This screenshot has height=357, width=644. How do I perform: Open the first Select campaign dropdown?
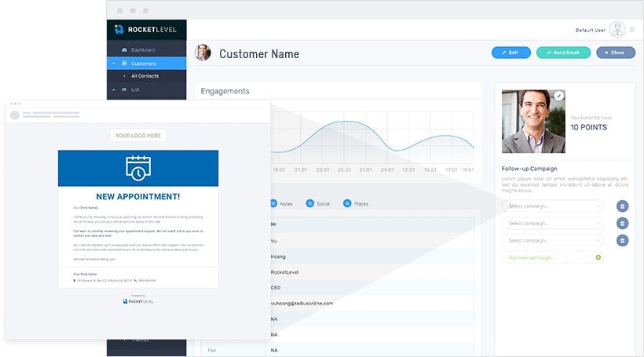(x=553, y=206)
